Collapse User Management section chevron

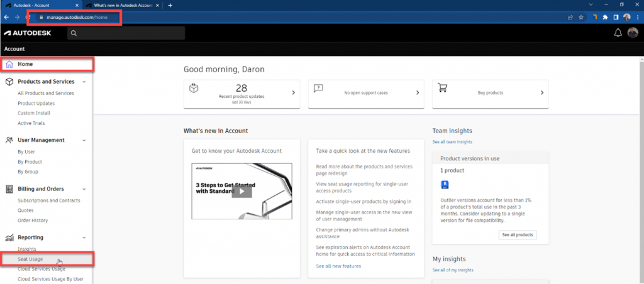(84, 140)
